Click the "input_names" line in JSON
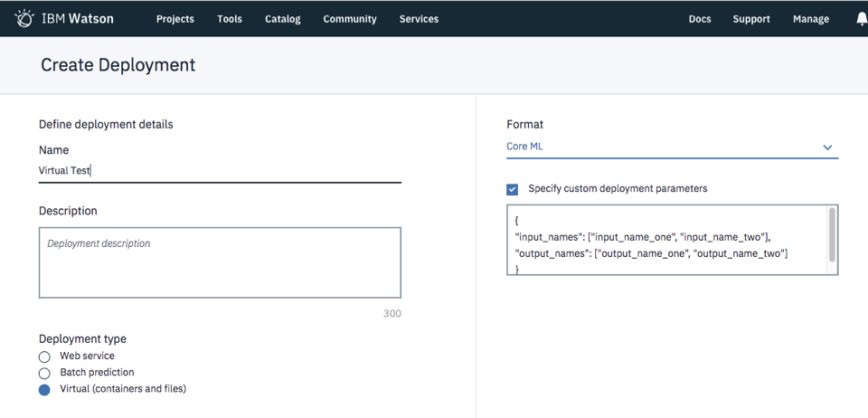 [x=643, y=237]
